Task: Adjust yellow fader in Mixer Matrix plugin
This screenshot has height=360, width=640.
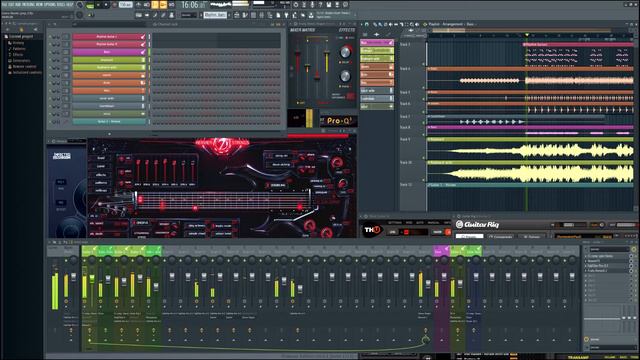Action: pyautogui.click(x=327, y=52)
